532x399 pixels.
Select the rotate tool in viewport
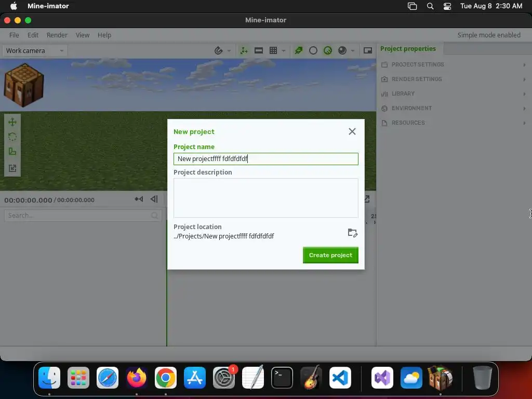click(12, 137)
